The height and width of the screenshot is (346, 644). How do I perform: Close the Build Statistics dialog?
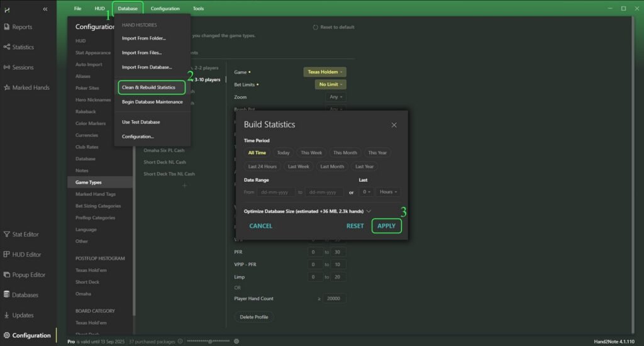tap(394, 125)
